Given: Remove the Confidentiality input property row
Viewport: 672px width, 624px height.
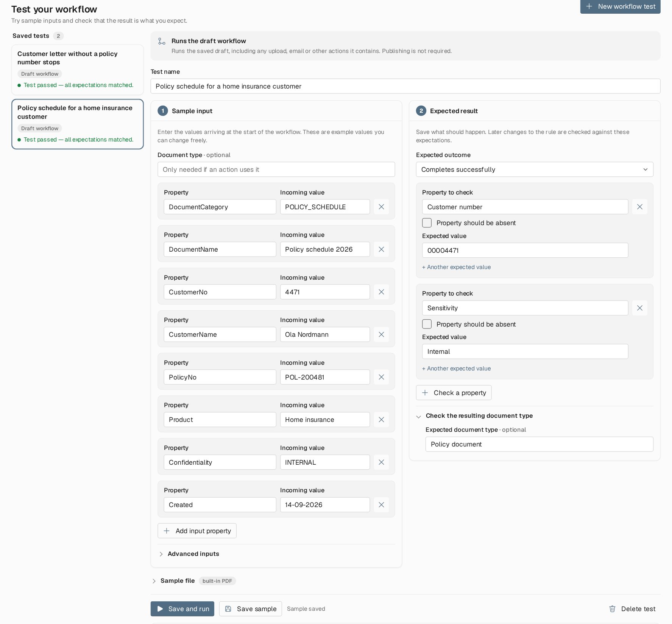Looking at the screenshot, I should pyautogui.click(x=381, y=462).
